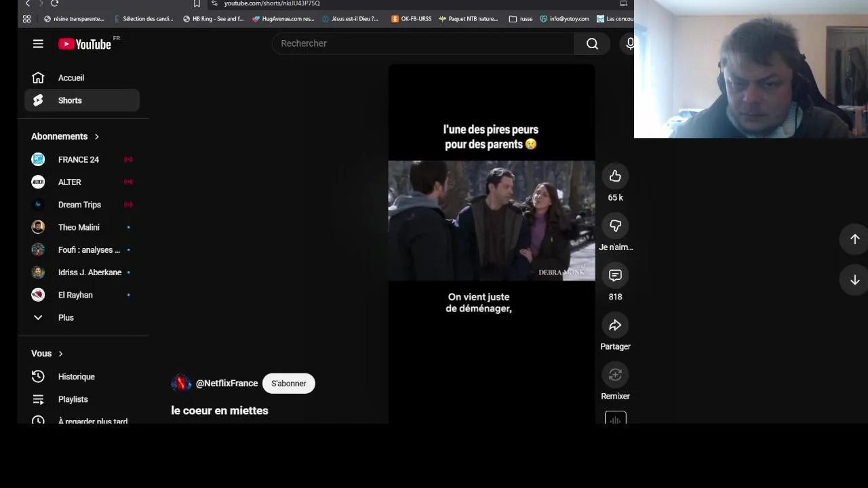Open Foufi : analyses channel
The image size is (868, 488).
82,249
